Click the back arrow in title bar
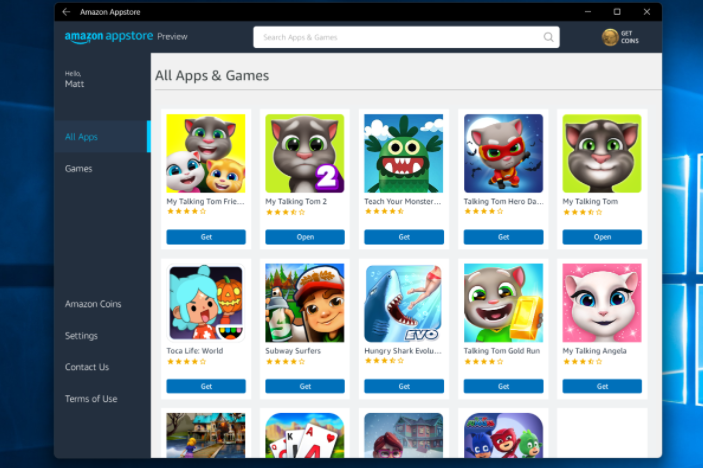 66,12
